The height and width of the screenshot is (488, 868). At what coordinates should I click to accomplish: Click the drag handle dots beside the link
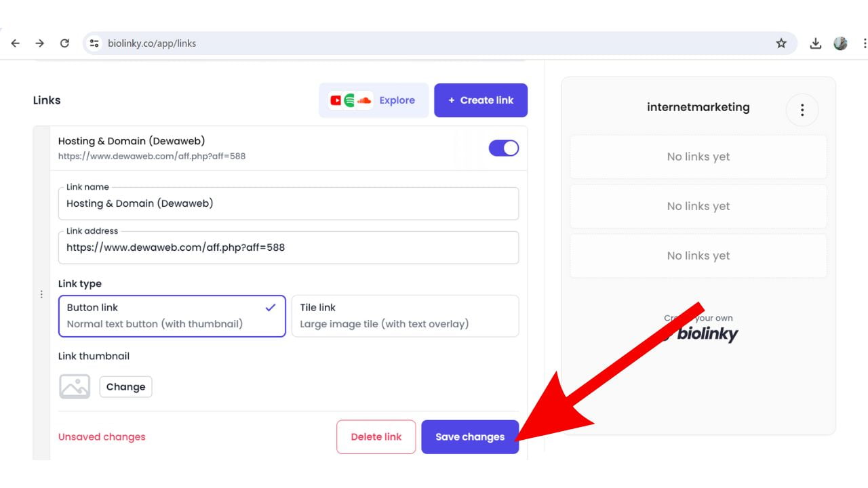[41, 294]
